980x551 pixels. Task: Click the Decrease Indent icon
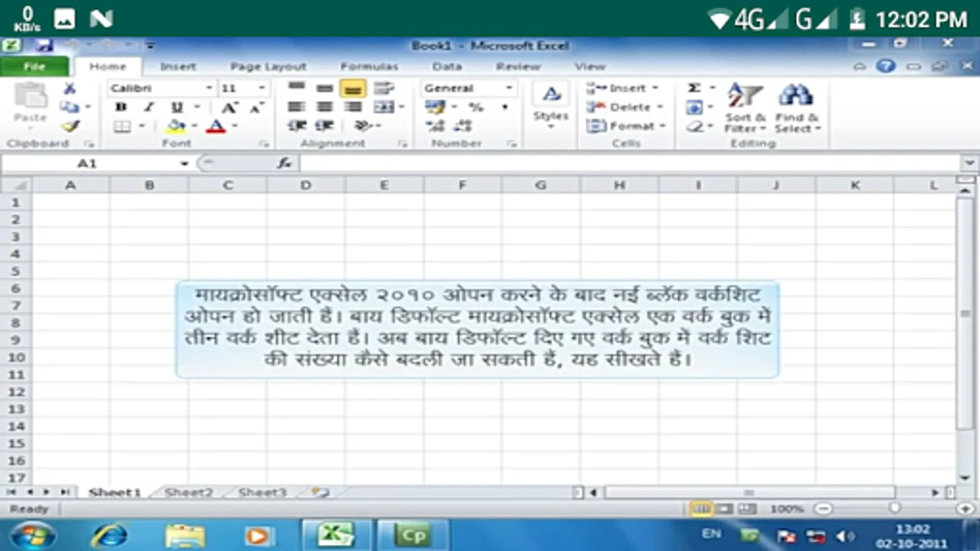(x=297, y=126)
